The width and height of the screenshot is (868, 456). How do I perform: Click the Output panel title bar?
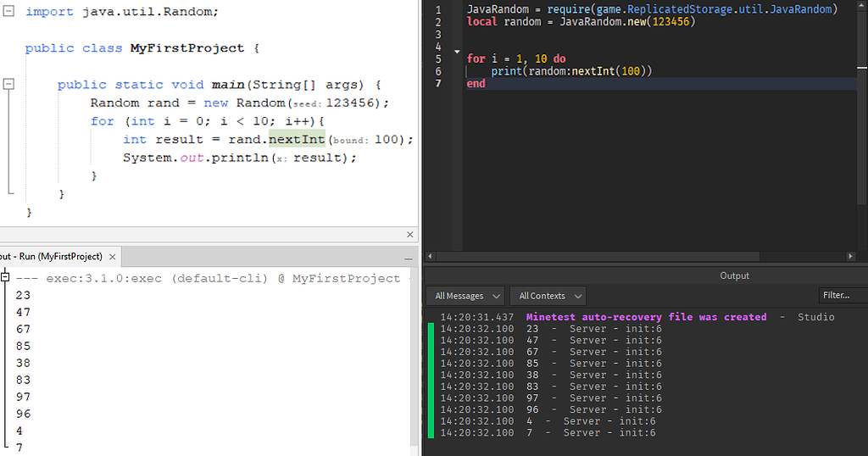(x=734, y=275)
